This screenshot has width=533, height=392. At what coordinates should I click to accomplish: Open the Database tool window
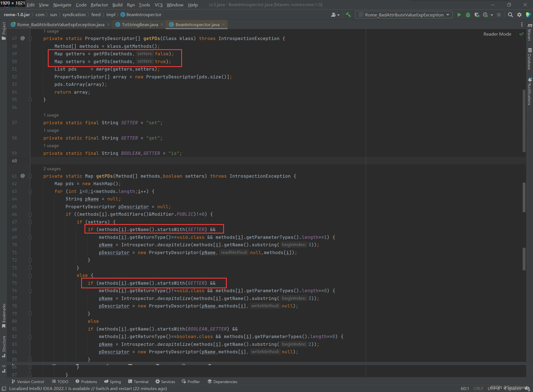[x=530, y=59]
